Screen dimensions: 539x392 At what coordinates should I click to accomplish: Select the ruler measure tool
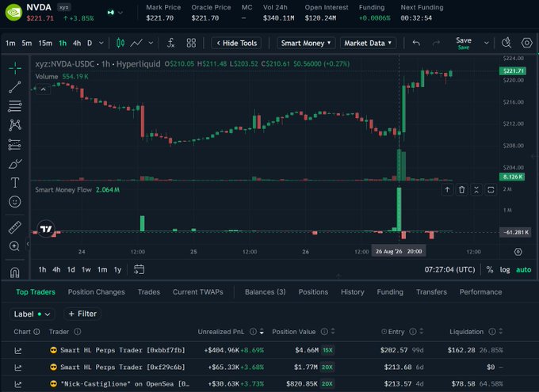click(15, 227)
